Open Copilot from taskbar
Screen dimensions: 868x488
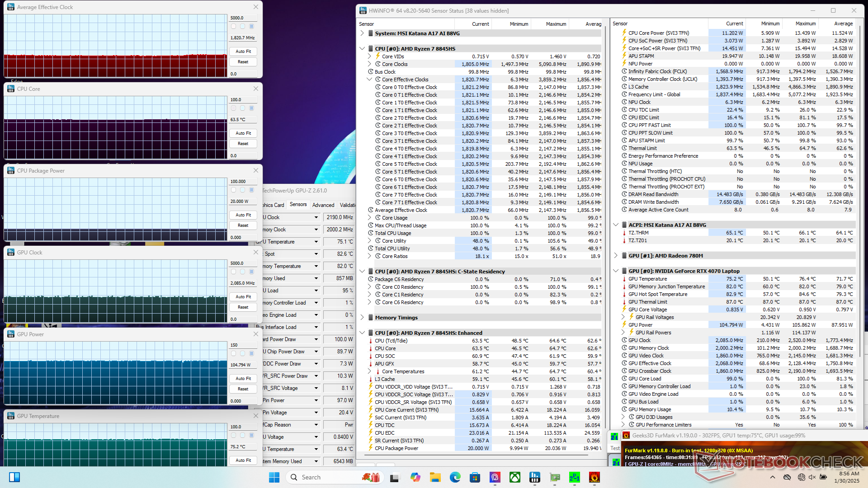coord(415,477)
